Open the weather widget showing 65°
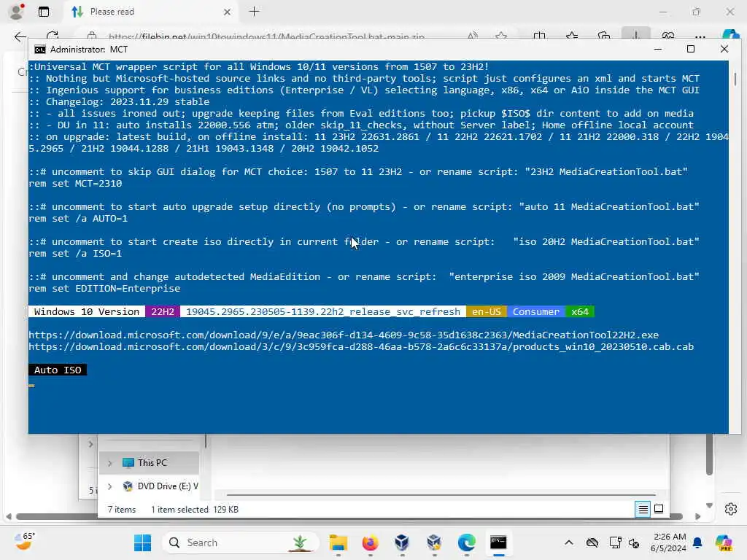 (x=24, y=542)
